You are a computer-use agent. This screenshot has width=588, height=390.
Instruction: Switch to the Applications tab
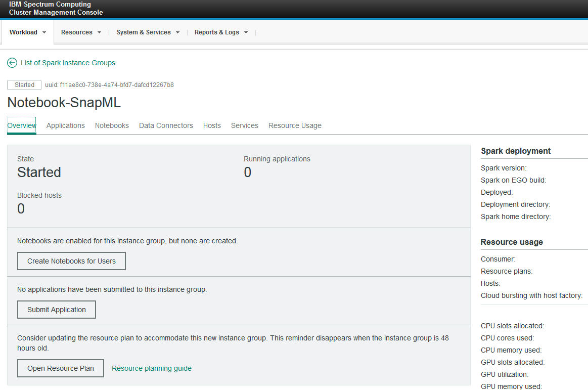pos(65,125)
